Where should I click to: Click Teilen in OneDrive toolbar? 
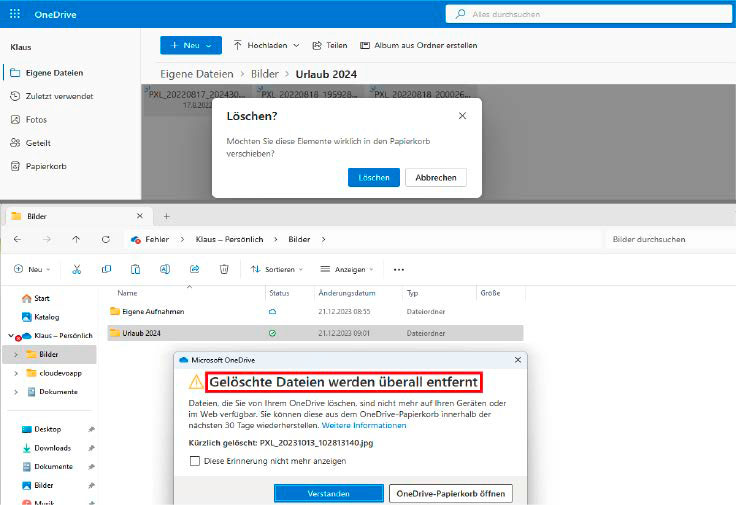click(x=330, y=46)
